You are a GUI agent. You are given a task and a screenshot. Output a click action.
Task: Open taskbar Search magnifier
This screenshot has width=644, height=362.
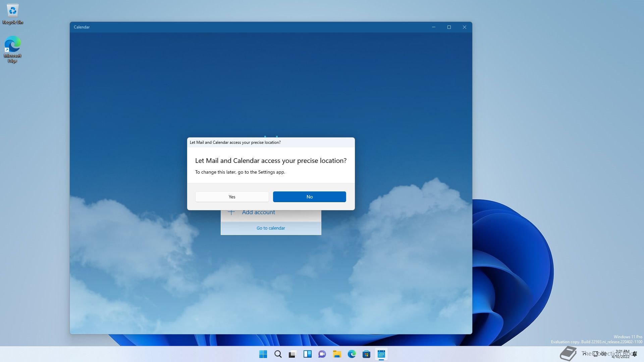pyautogui.click(x=278, y=354)
